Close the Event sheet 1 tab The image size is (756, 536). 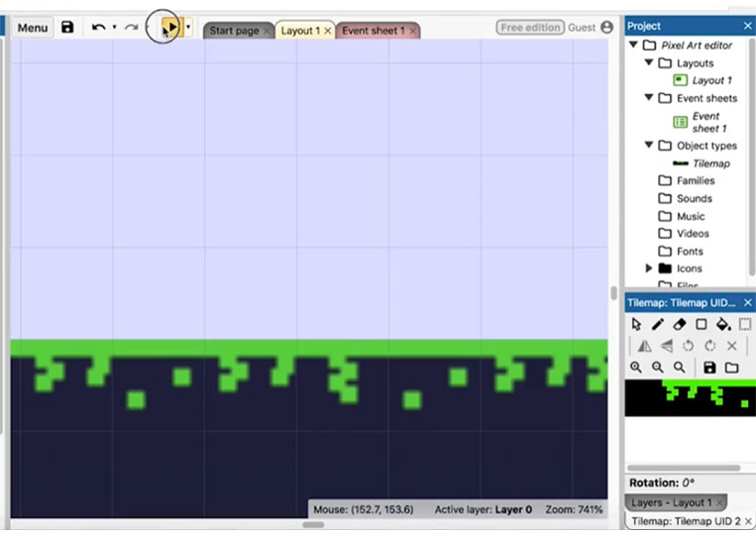413,31
